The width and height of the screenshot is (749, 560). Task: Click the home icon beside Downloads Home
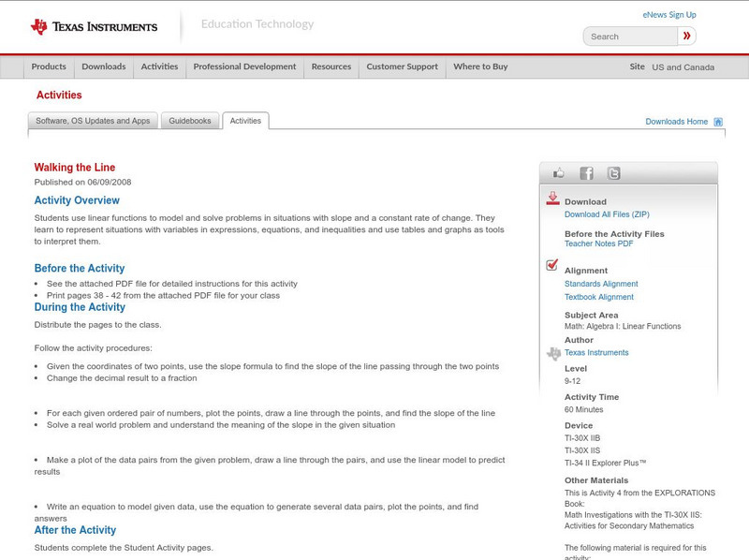click(x=718, y=122)
